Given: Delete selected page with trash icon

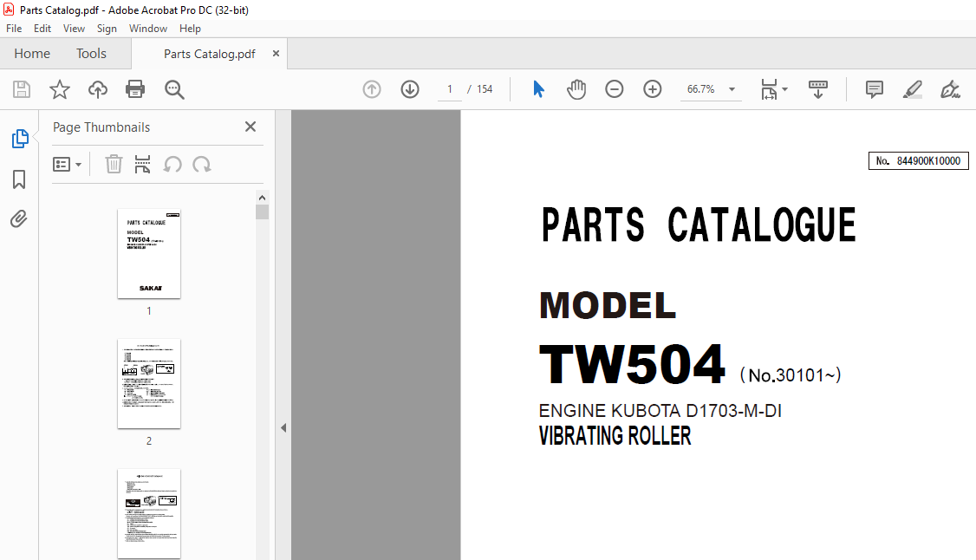Looking at the screenshot, I should 114,164.
